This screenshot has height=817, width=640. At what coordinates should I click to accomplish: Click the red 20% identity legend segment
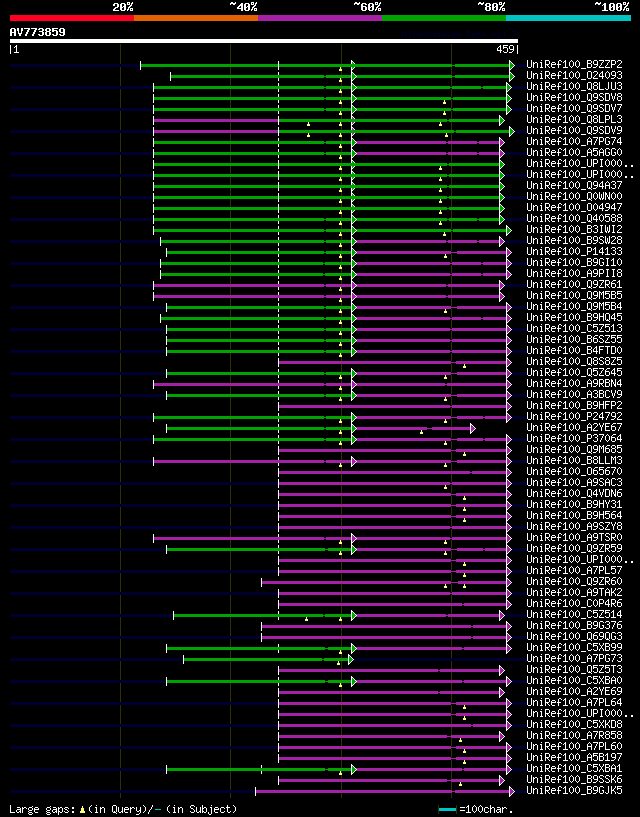(x=72, y=18)
